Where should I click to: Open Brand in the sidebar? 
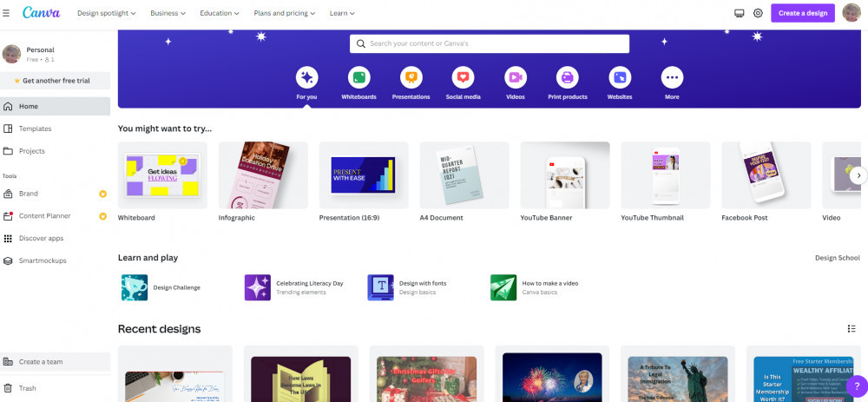click(56, 194)
